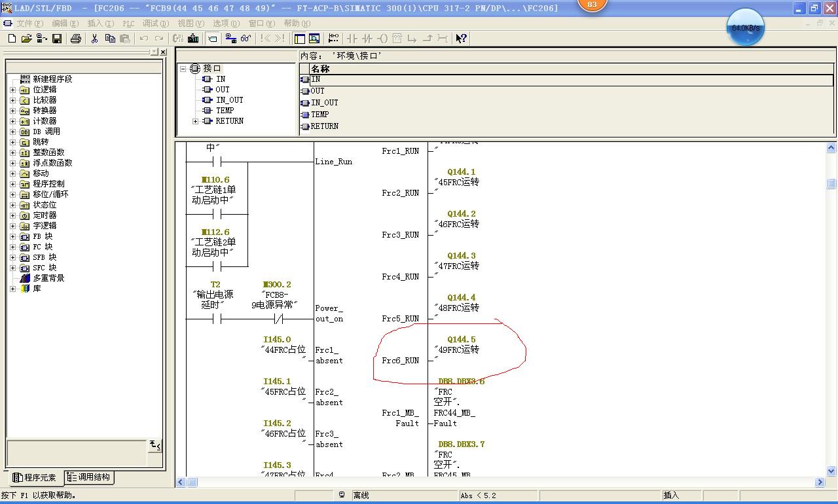Click the connection line icon
The image size is (838, 504).
443,39
